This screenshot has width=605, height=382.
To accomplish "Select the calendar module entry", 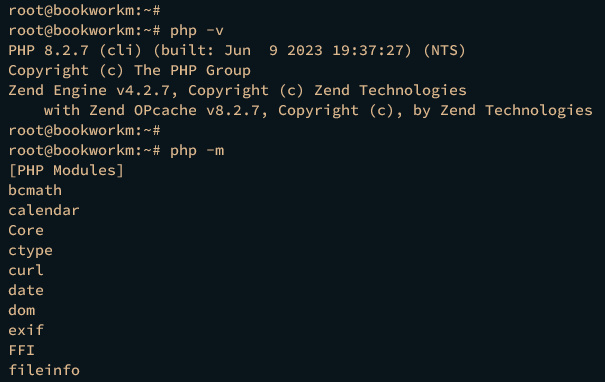I will point(44,211).
